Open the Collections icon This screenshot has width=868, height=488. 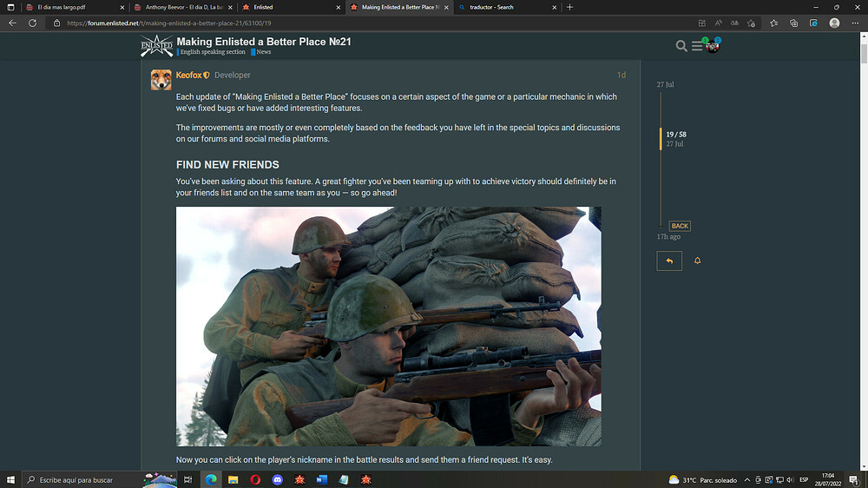(794, 23)
